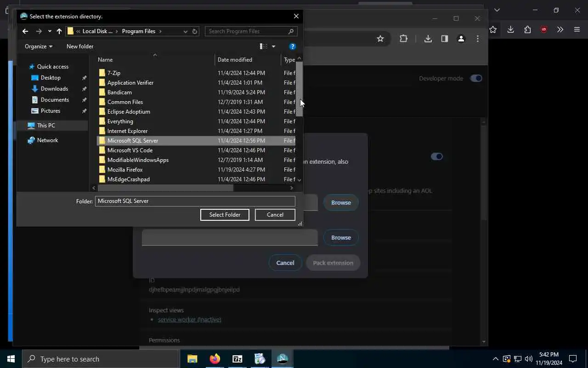Click Browse for private key file

coord(341,237)
